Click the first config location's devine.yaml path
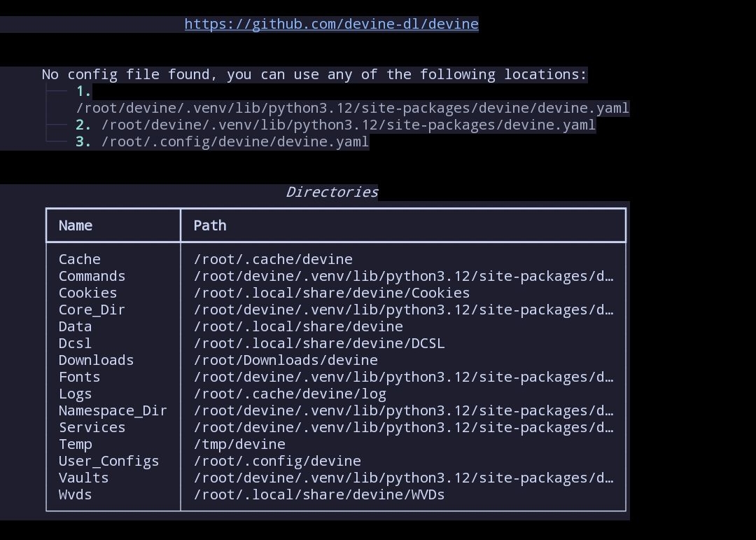Image resolution: width=756 pixels, height=540 pixels. pyautogui.click(x=352, y=109)
